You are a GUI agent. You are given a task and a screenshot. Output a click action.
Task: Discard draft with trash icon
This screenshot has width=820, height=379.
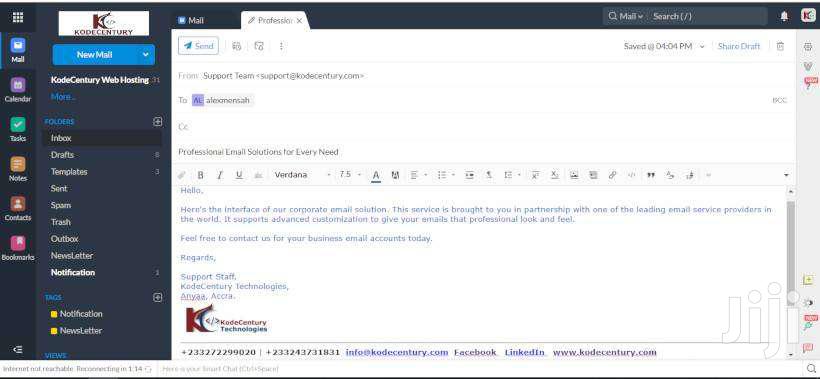[x=780, y=46]
